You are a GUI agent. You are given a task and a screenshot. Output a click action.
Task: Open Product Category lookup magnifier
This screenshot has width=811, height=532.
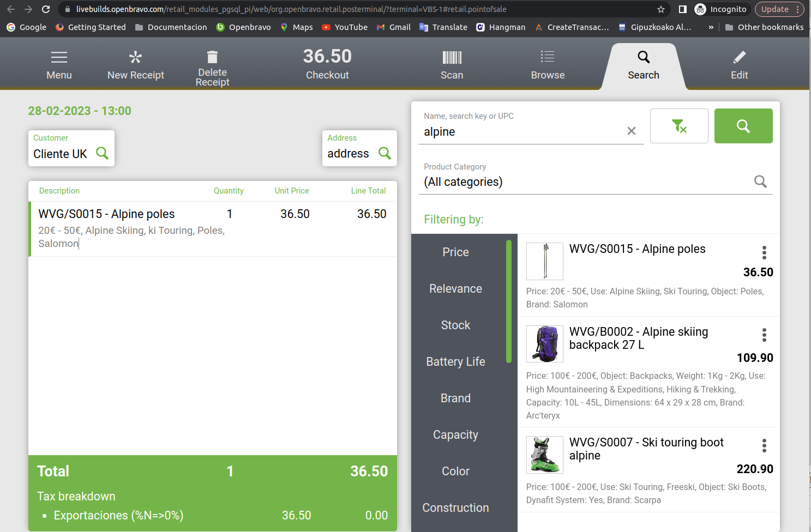(x=760, y=182)
